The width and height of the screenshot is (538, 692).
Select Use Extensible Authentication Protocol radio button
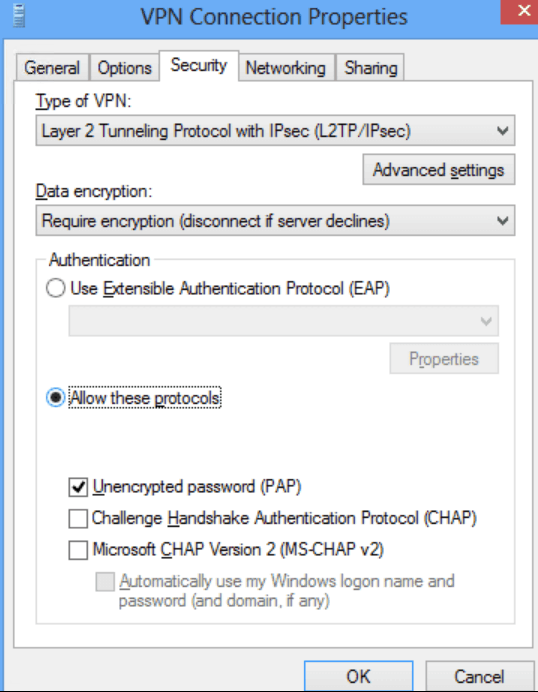pyautogui.click(x=56, y=288)
